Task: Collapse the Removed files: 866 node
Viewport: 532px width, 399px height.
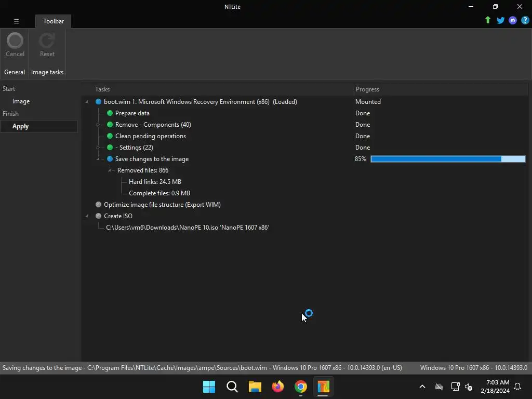Action: coord(110,170)
